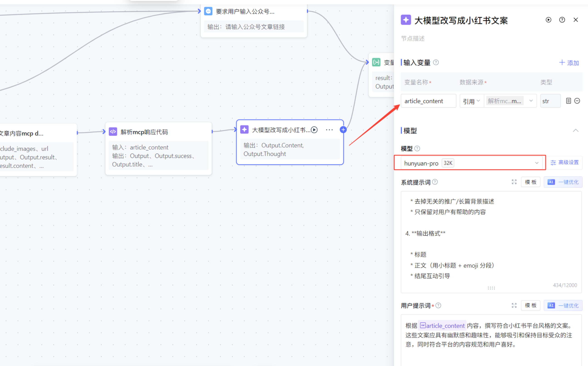Open the help icon in panel header
The width and height of the screenshot is (588, 366).
tap(562, 20)
